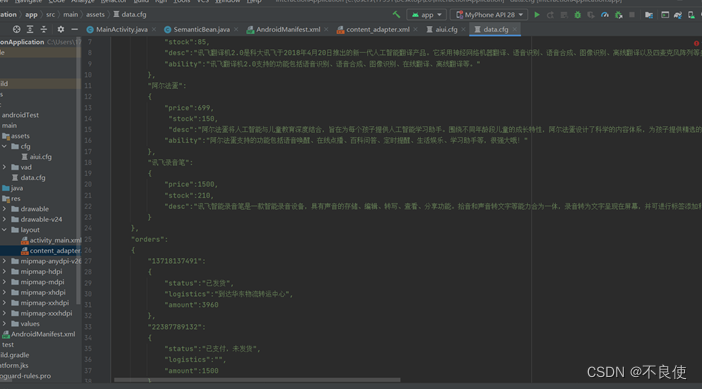Collapse the cfg folder arrow

click(4, 147)
